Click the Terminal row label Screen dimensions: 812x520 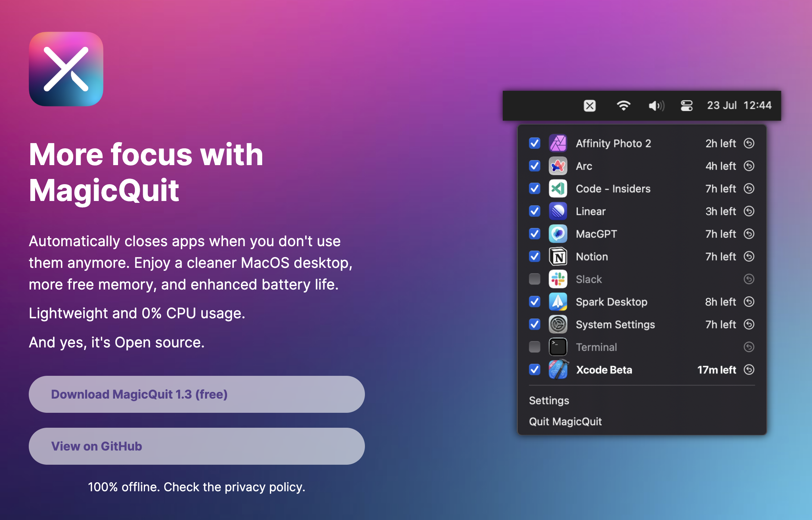596,347
